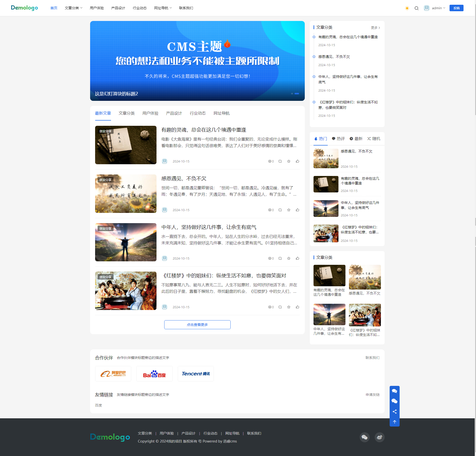The width and height of the screenshot is (476, 456).
Task: Click the WeChat icon in floating sidebar
Action: point(394,401)
